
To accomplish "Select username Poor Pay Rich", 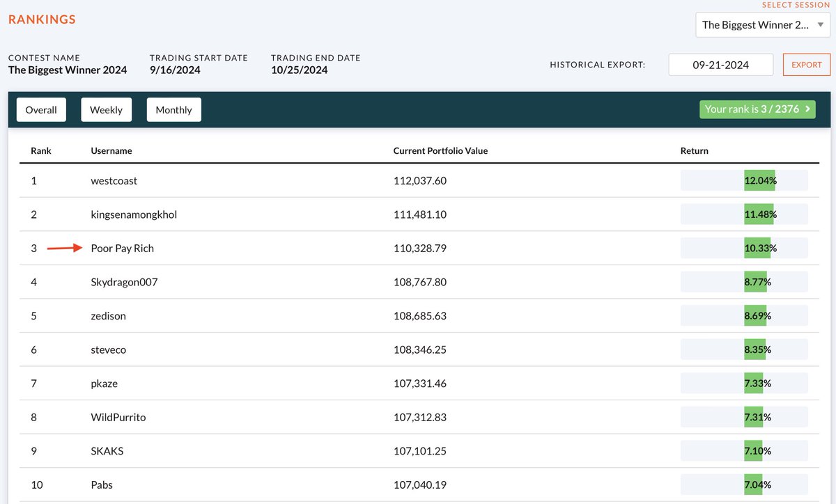I will pos(123,248).
